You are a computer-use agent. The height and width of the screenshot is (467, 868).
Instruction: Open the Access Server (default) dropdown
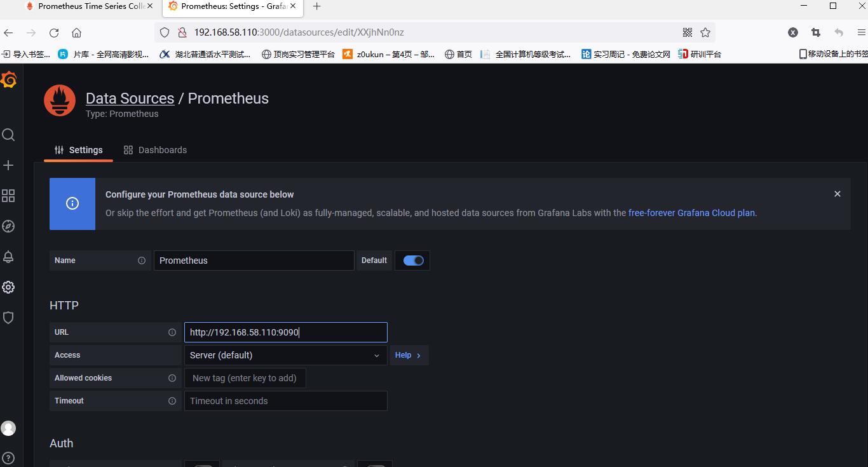[x=285, y=355]
